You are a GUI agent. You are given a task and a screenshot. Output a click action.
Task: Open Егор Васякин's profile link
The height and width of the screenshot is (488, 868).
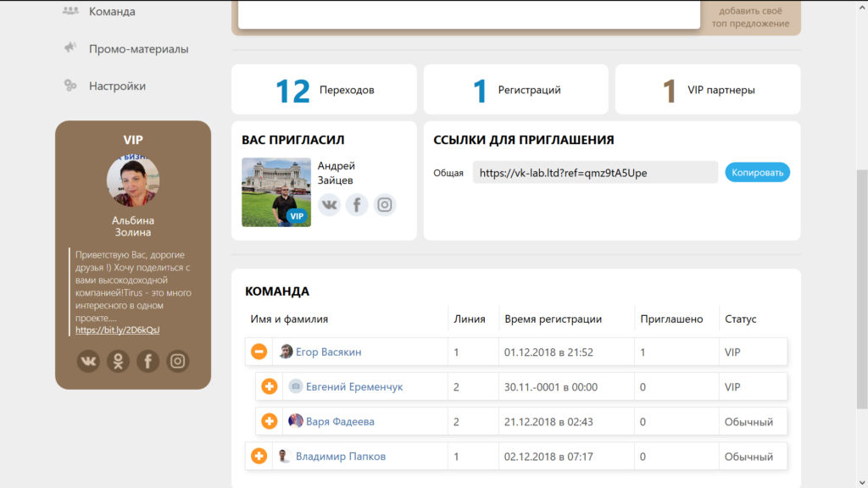coord(328,352)
